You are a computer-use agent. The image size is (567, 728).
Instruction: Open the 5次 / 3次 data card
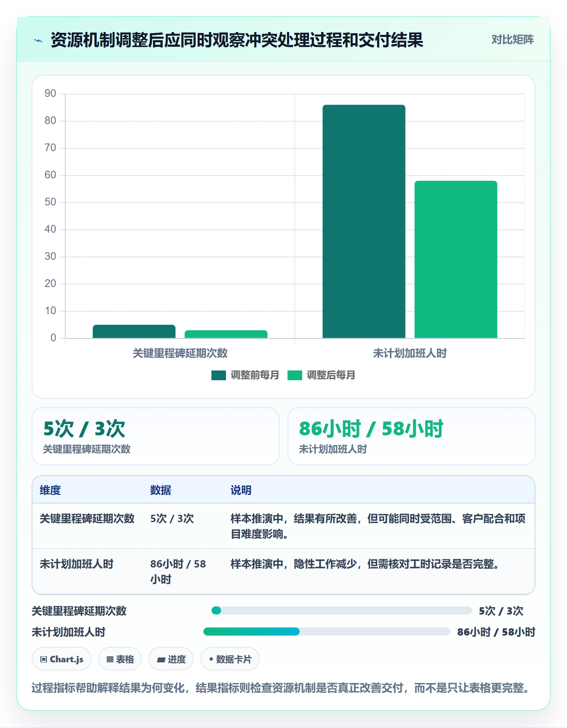156,436
